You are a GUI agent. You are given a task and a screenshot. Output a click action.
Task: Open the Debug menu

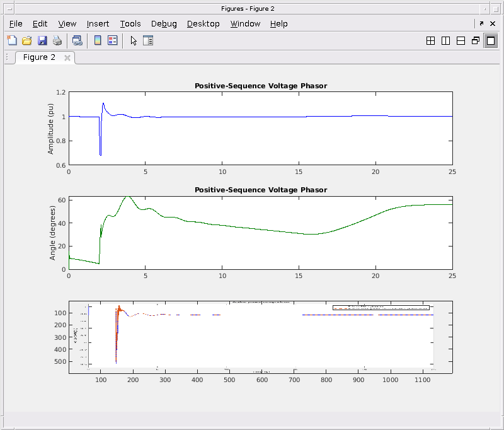click(164, 24)
